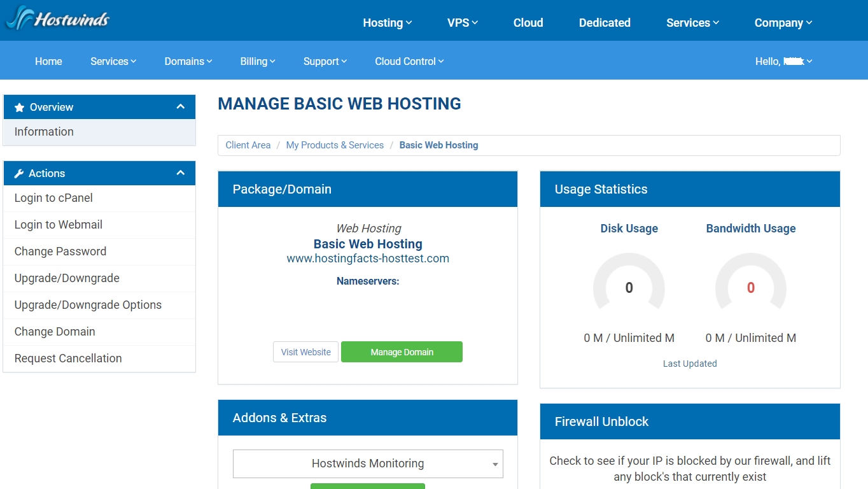The image size is (868, 489).
Task: Choose Change Password in Actions
Action: tap(99, 252)
